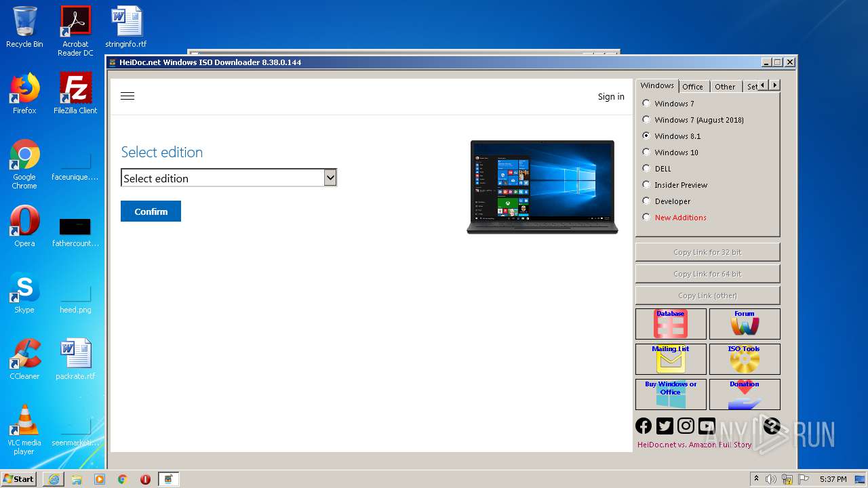Screen dimensions: 868x488
Task: Open Opera icon in taskbar
Action: tap(145, 479)
